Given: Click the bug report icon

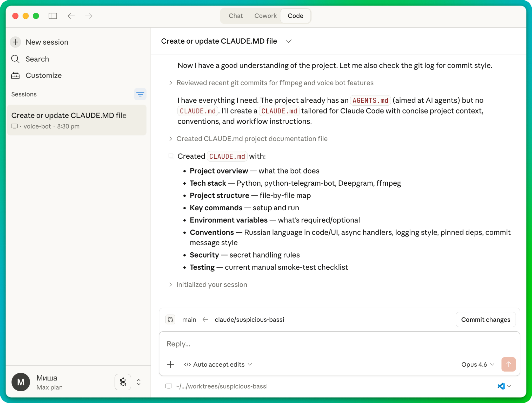Looking at the screenshot, I should coord(123,382).
